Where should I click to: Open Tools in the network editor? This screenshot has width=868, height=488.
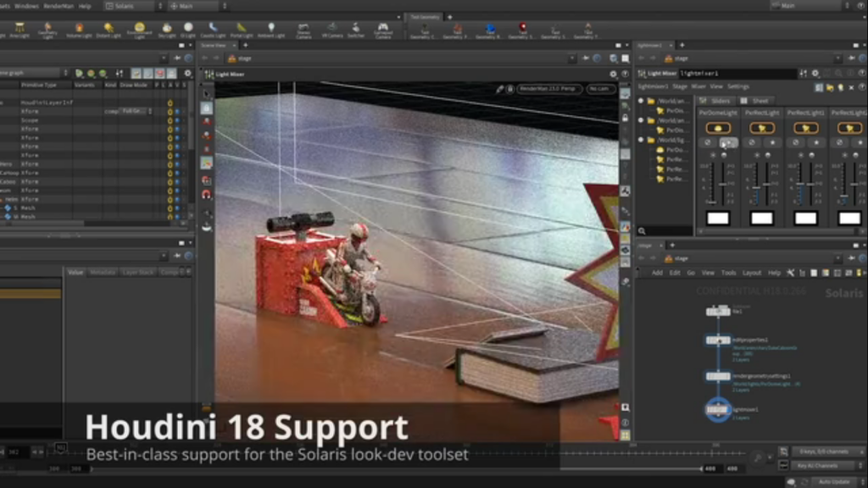tap(728, 273)
